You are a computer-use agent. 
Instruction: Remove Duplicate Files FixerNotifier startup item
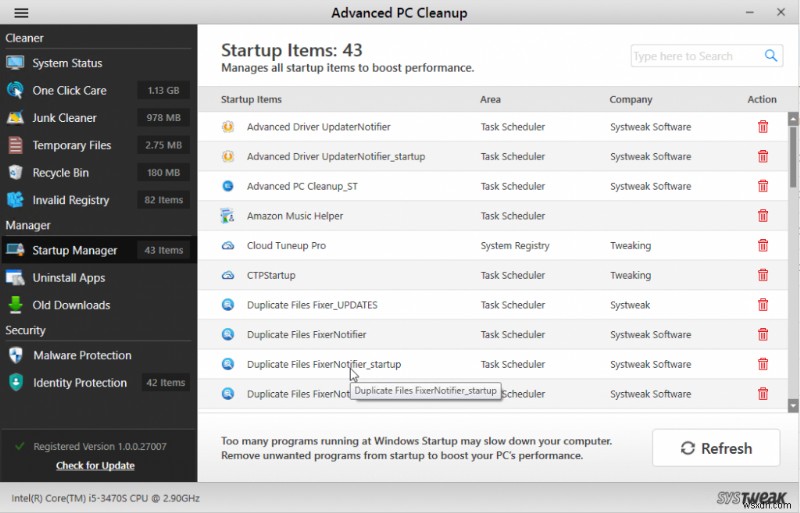[x=763, y=335]
